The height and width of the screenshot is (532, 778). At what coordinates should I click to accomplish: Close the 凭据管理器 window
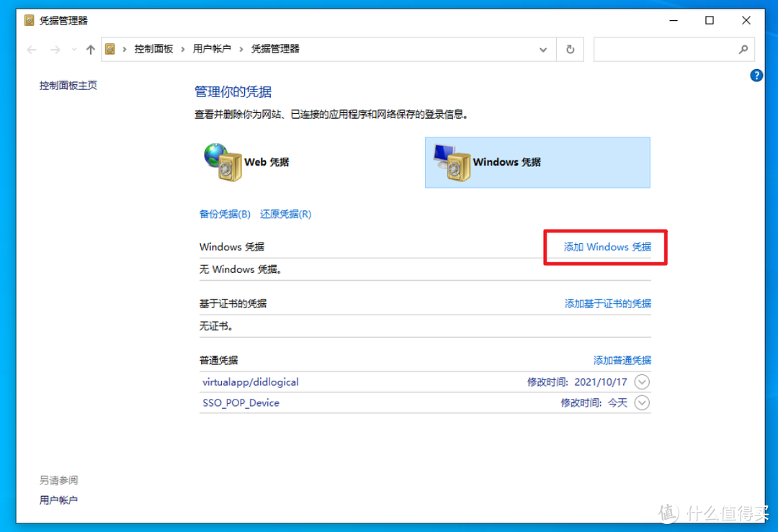746,20
